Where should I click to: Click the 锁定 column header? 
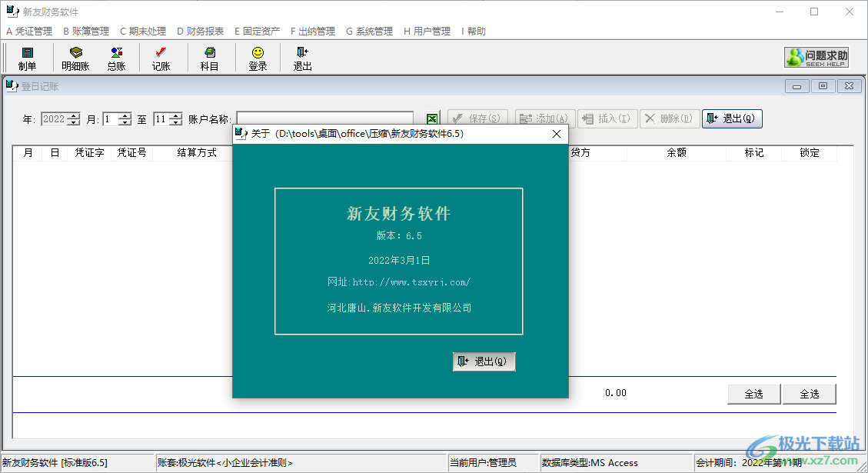click(x=810, y=153)
